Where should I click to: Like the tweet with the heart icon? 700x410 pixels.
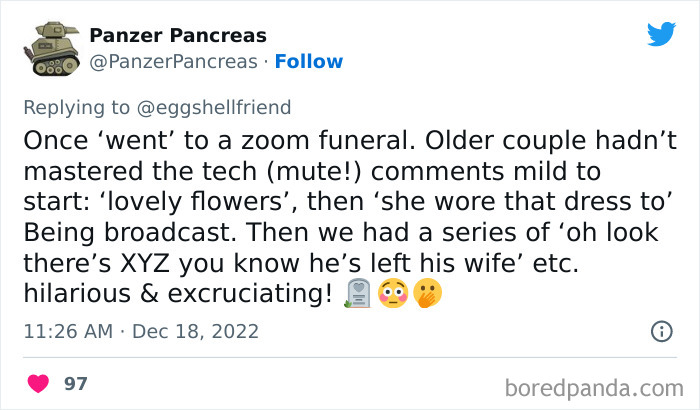pos(38,384)
